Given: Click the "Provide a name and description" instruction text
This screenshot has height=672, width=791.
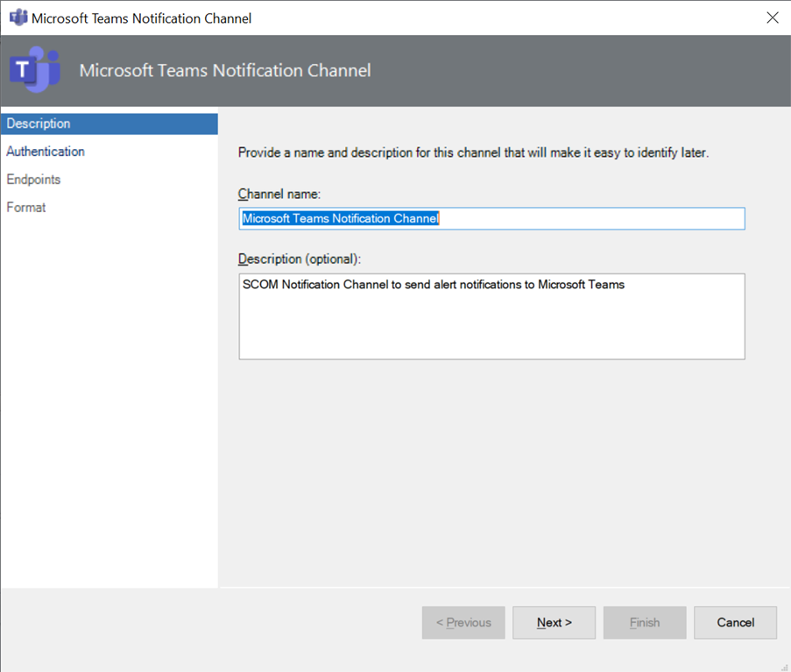Looking at the screenshot, I should click(x=473, y=152).
